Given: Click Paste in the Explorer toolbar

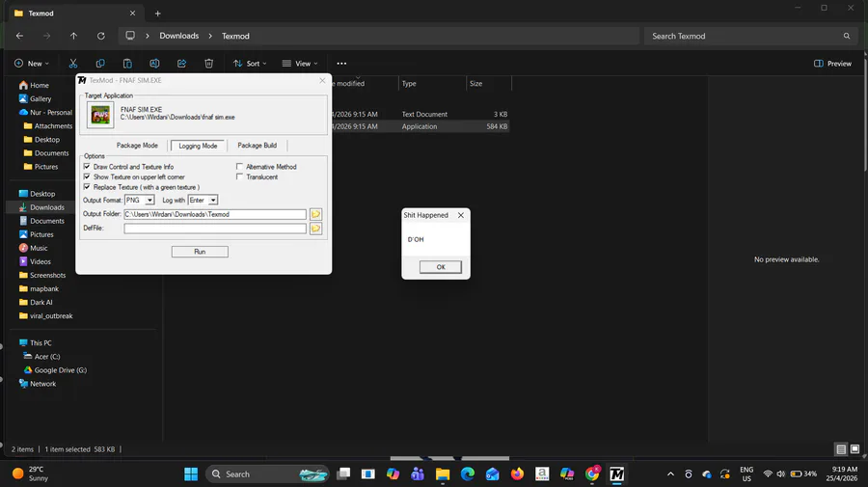Looking at the screenshot, I should 127,64.
